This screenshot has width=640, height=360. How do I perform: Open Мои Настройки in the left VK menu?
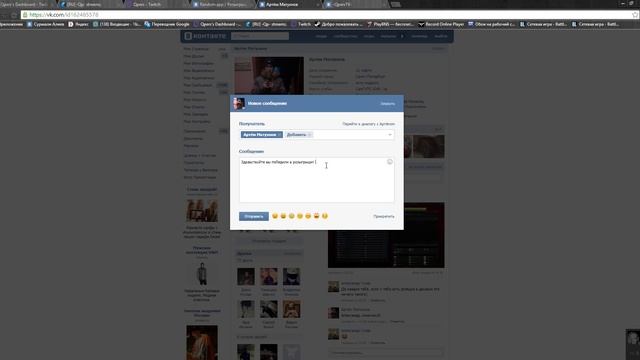(197, 122)
